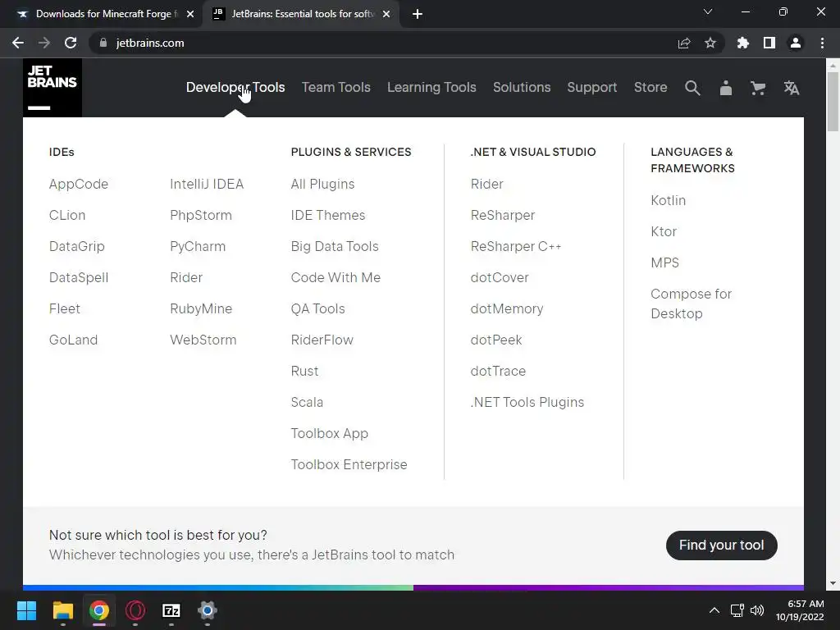Open 7-Zip from taskbar
Viewport: 840px width, 630px height.
(171, 610)
